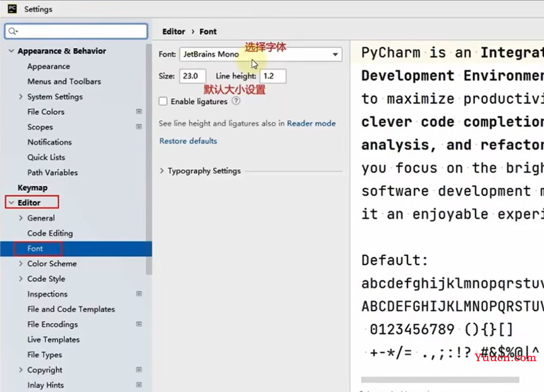Focus the settings search field
Image resolution: width=544 pixels, height=392 pixels.
[77, 31]
